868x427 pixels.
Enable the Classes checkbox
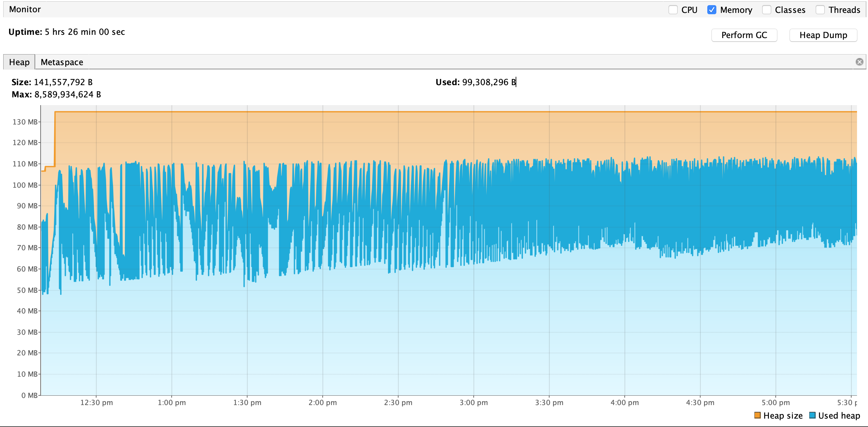point(766,10)
